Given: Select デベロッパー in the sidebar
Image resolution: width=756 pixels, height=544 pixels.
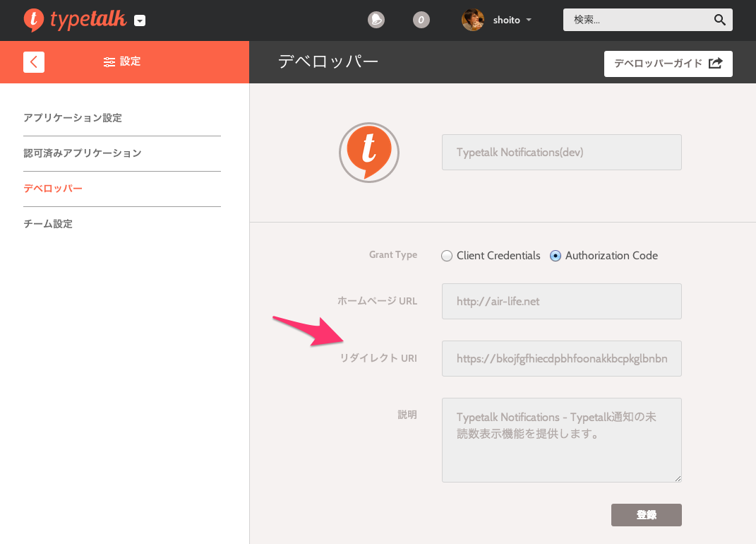Looking at the screenshot, I should pyautogui.click(x=53, y=188).
